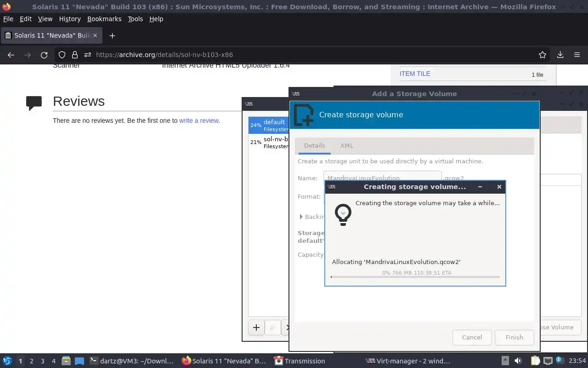Switch to the Solaris 11 Firefox taskbar entry
588x368 pixels.
(x=224, y=361)
